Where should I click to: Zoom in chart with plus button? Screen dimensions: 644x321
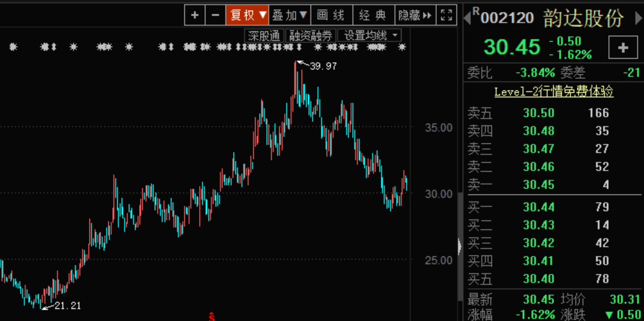pos(195,15)
